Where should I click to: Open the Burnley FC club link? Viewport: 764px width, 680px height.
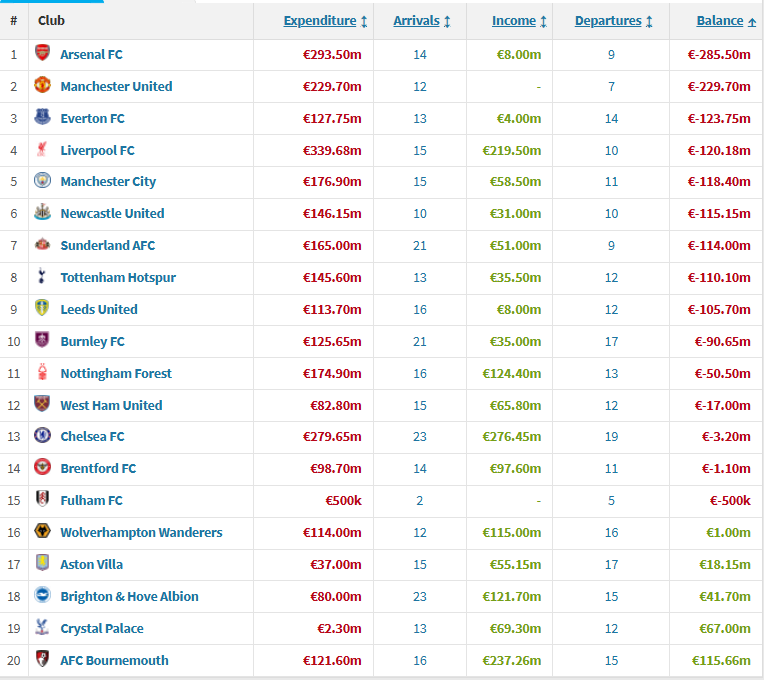point(92,342)
